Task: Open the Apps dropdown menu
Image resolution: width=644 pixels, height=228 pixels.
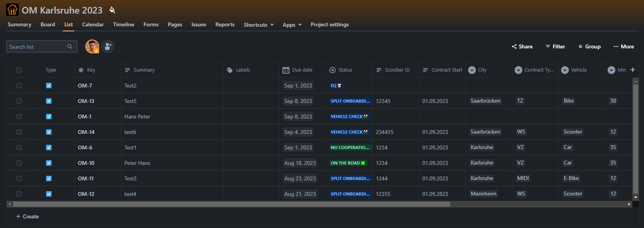Action: [292, 25]
